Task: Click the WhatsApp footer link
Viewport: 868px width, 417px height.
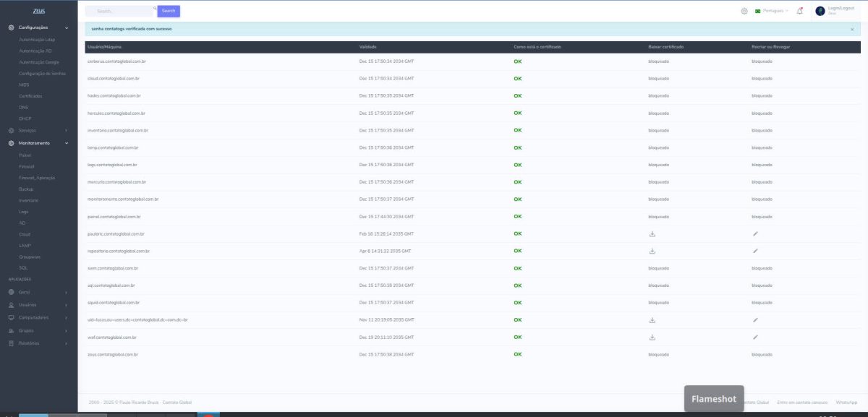Action: (846, 402)
